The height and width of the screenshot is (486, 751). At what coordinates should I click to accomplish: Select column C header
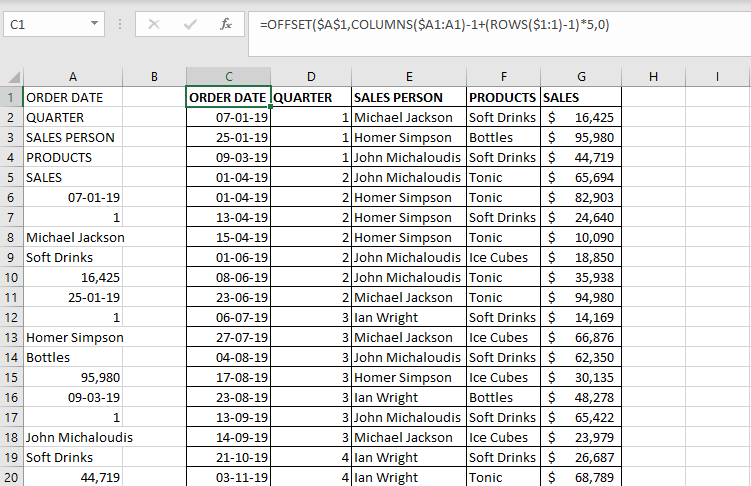click(x=228, y=77)
